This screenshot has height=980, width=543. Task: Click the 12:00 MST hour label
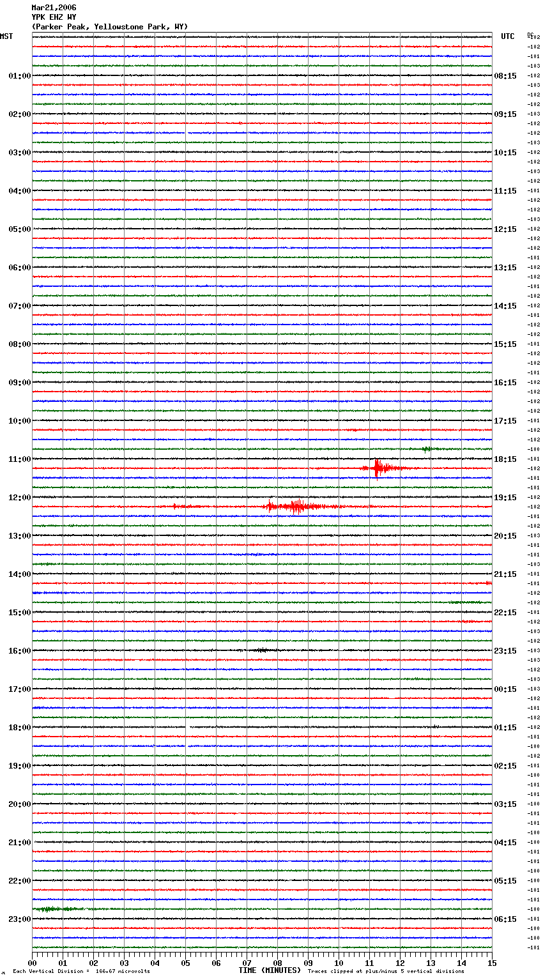[x=20, y=498]
